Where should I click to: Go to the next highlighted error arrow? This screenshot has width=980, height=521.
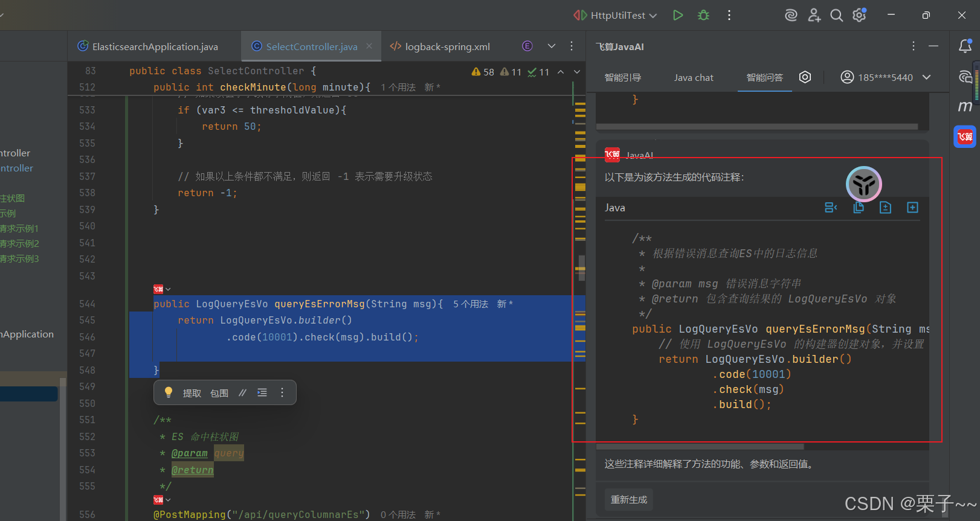(x=577, y=72)
